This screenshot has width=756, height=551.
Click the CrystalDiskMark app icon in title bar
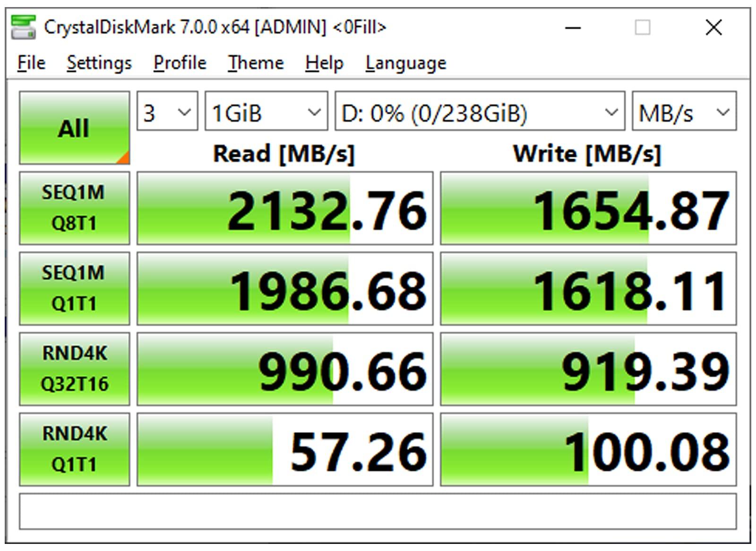[23, 27]
